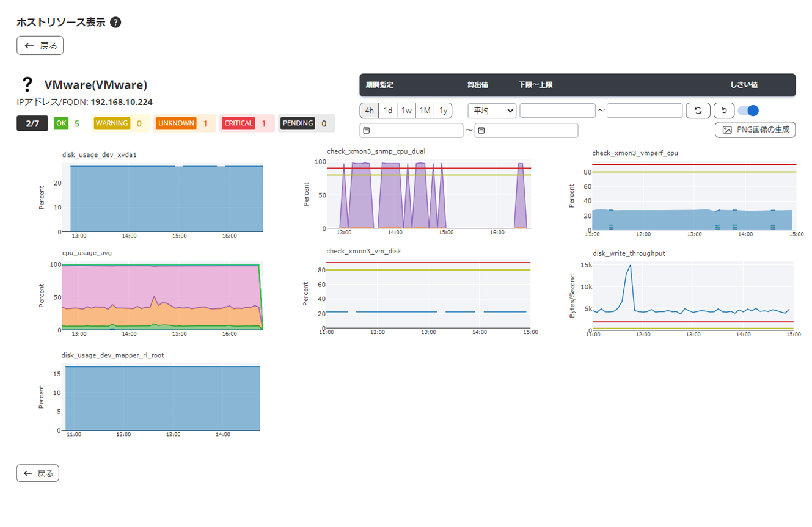Filter by the green OK badge
Image resolution: width=812 pixels, height=527 pixels.
[x=61, y=123]
